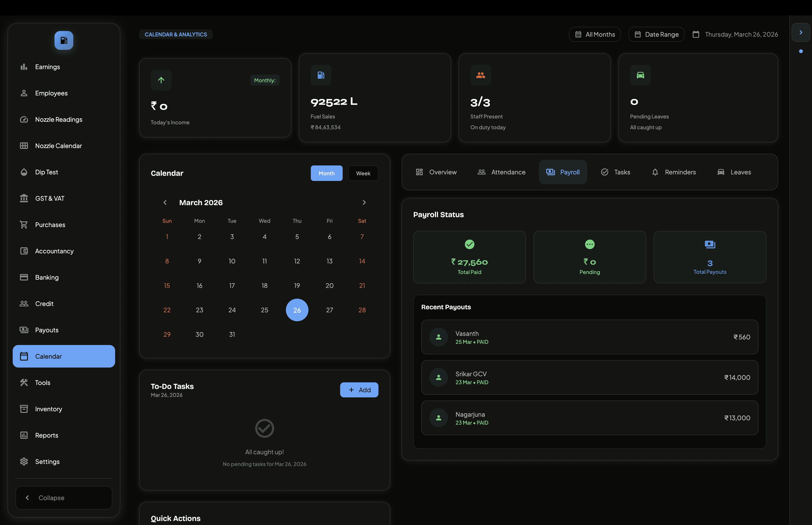Image resolution: width=812 pixels, height=525 pixels.
Task: Click the Tools wrench icon
Action: pyautogui.click(x=24, y=383)
